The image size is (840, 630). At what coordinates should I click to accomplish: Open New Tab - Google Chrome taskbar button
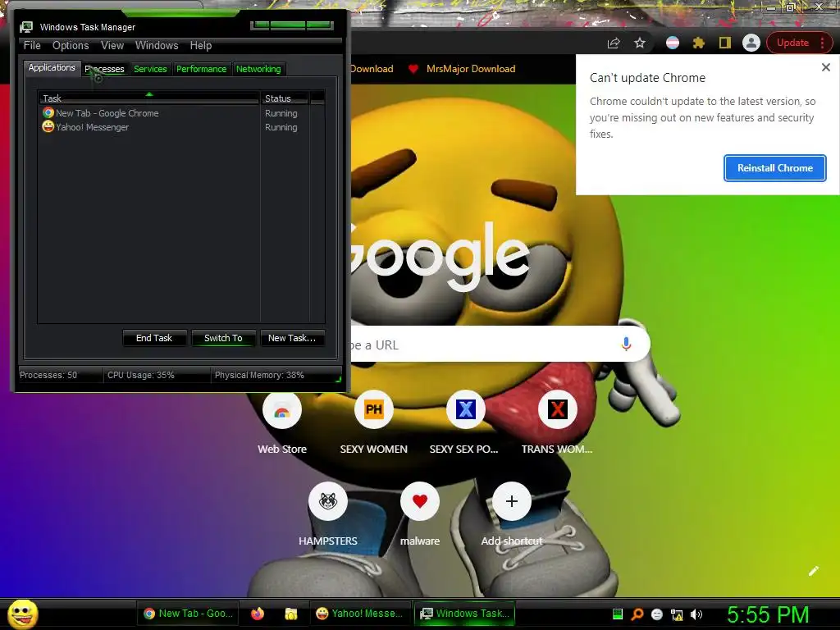pyautogui.click(x=189, y=614)
